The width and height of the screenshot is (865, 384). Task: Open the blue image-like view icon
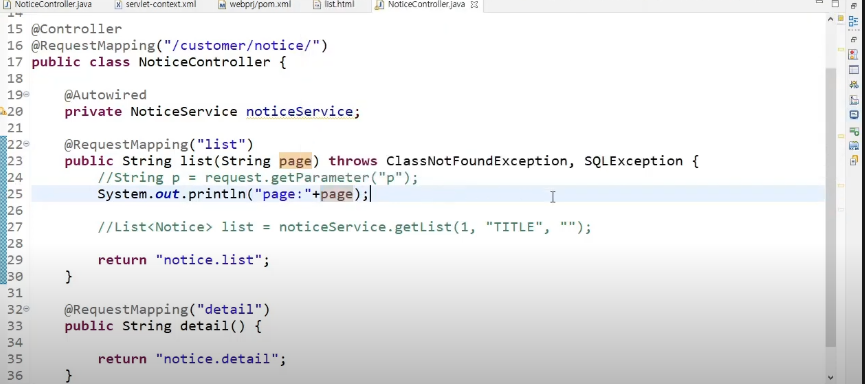(853, 146)
